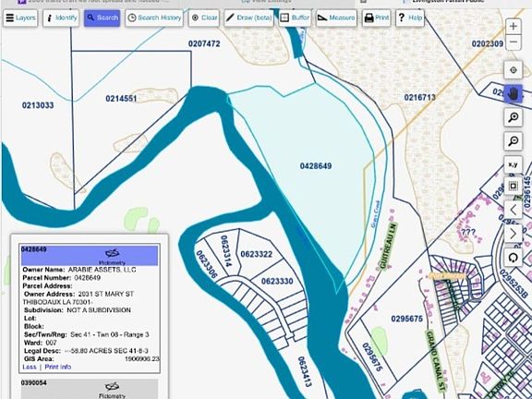Zoom out with the minus button

click(x=514, y=42)
